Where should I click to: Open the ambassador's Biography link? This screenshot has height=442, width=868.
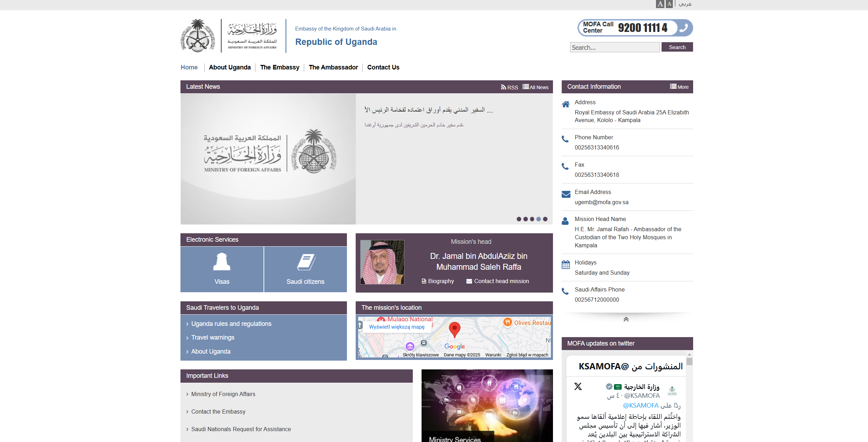point(438,281)
